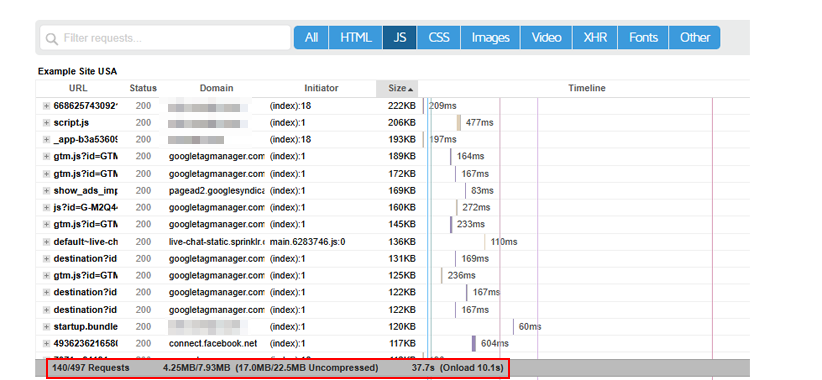Click the 222KB size cell

tap(402, 106)
